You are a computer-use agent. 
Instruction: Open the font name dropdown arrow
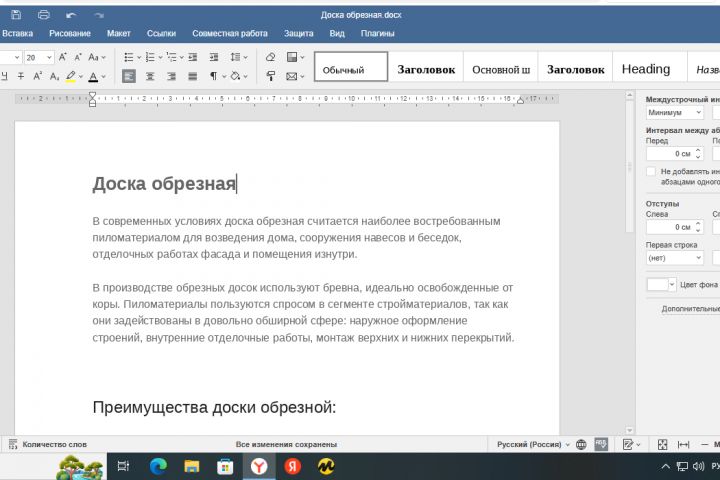click(x=17, y=57)
